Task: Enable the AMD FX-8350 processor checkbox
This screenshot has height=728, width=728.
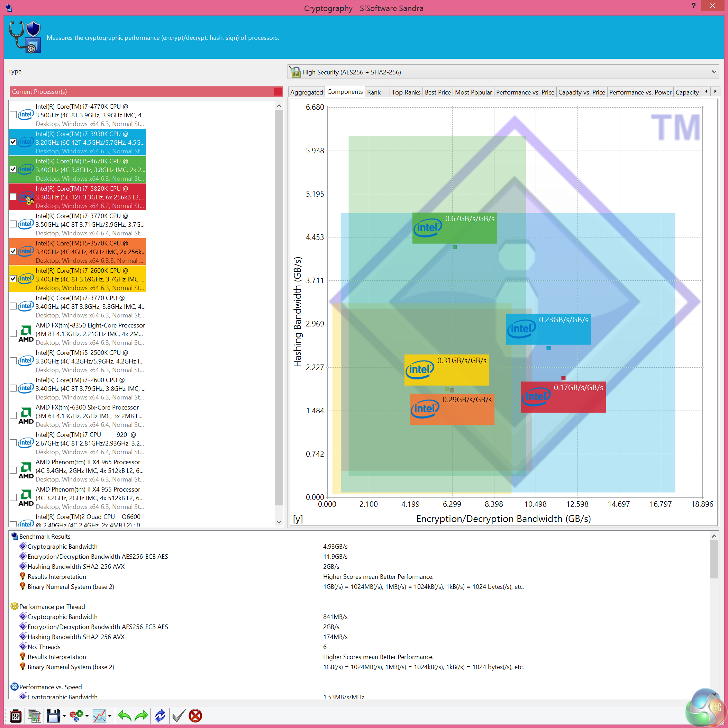Action: click(x=13, y=333)
